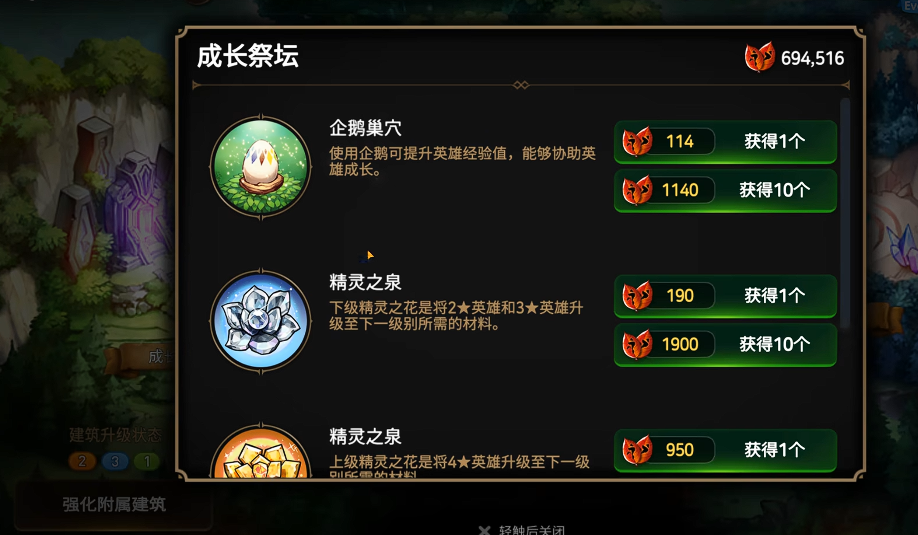
Task: Click the orange upgrade status badge 2
Action: click(82, 461)
